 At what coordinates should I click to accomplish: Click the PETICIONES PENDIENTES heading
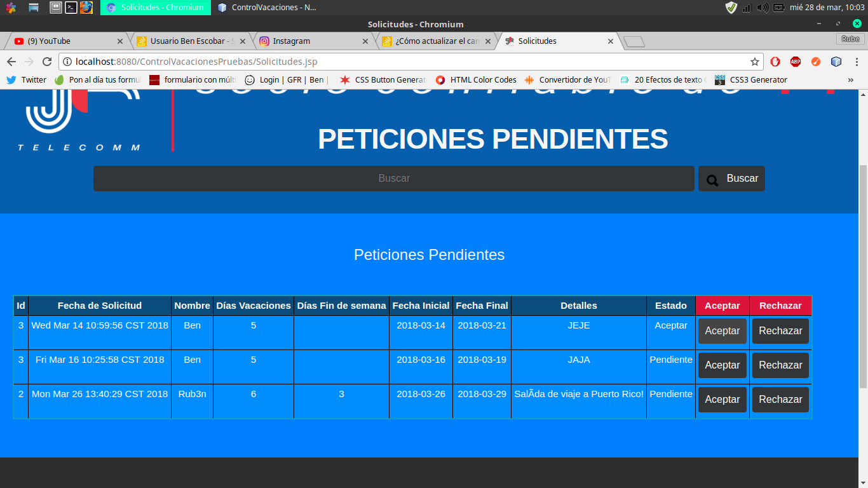pos(492,139)
